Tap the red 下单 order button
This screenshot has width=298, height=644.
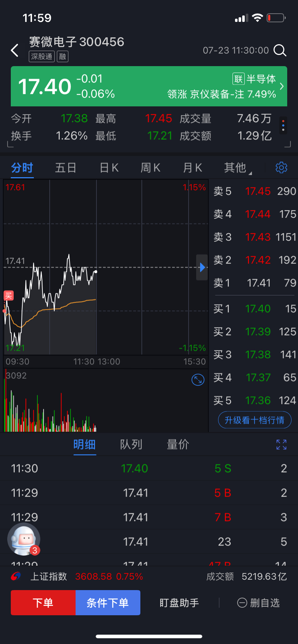pyautogui.click(x=43, y=603)
